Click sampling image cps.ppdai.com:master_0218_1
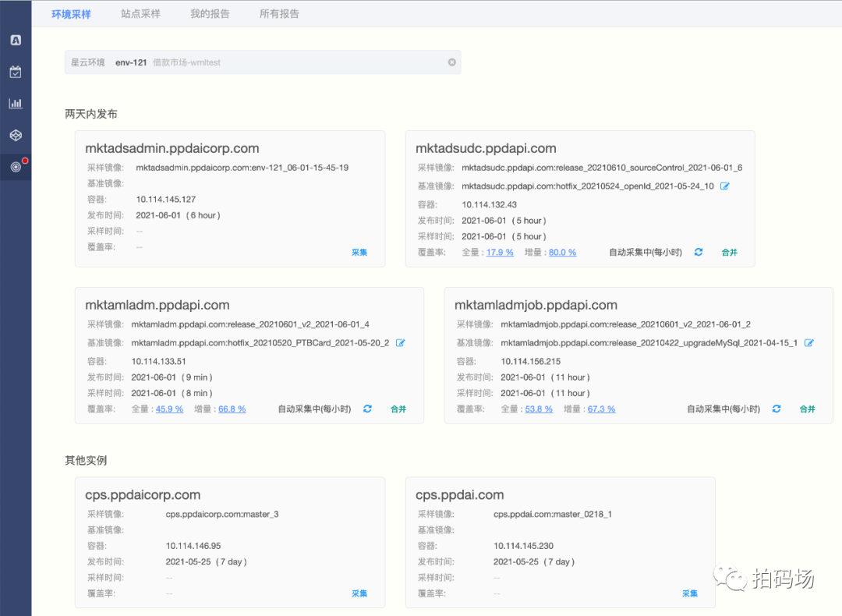The width and height of the screenshot is (842, 616). pyautogui.click(x=553, y=514)
